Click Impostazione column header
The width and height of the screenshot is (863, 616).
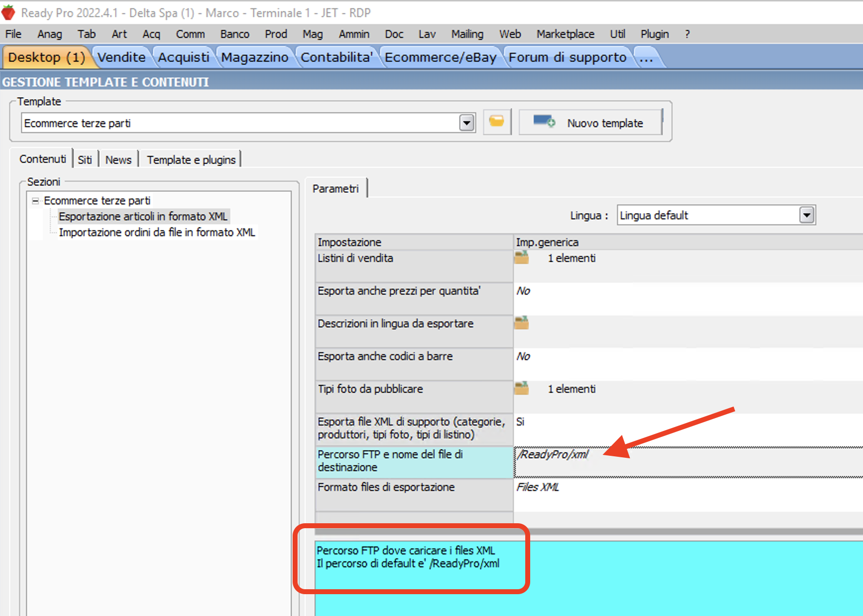point(414,242)
